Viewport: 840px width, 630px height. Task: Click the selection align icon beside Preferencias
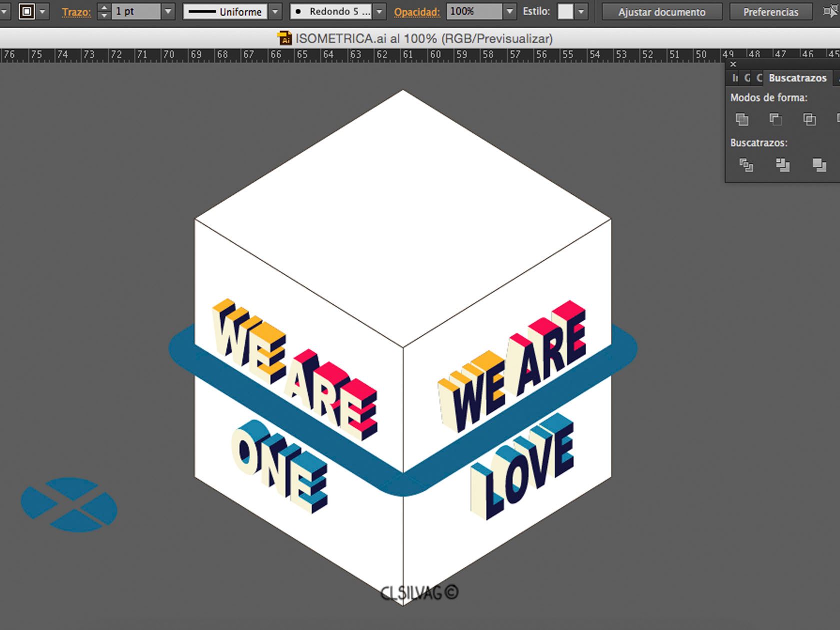click(x=829, y=11)
